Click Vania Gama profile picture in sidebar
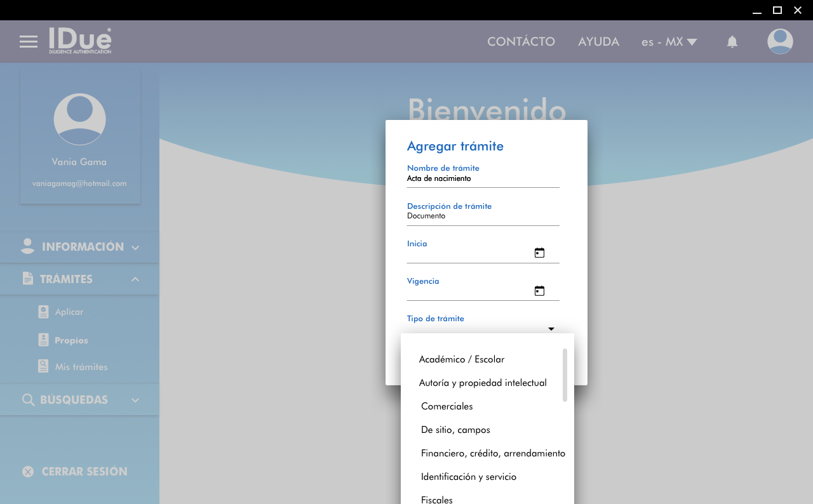Screen dimensions: 813x504 point(79,119)
